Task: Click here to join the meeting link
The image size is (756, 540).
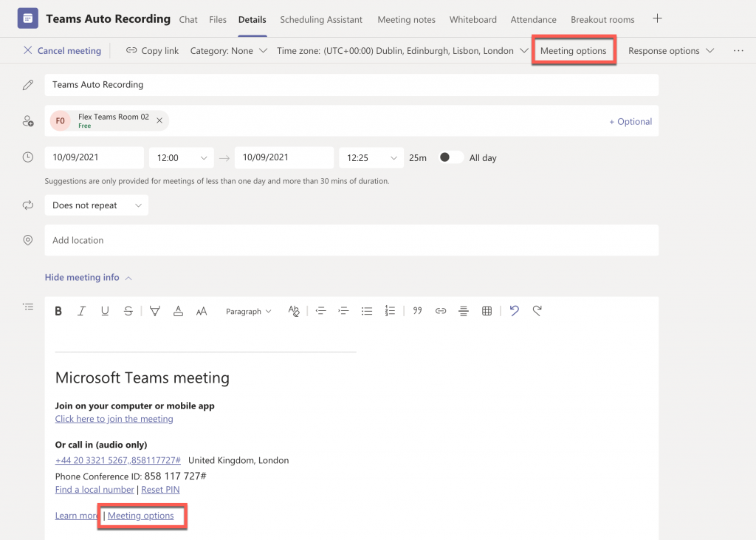Action: [x=114, y=419]
